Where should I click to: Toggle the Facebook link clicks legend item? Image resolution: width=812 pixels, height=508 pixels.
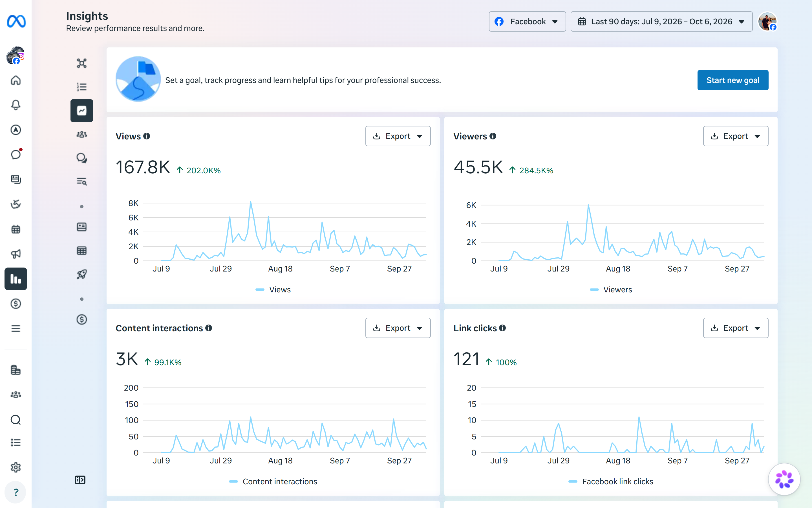coord(611,481)
